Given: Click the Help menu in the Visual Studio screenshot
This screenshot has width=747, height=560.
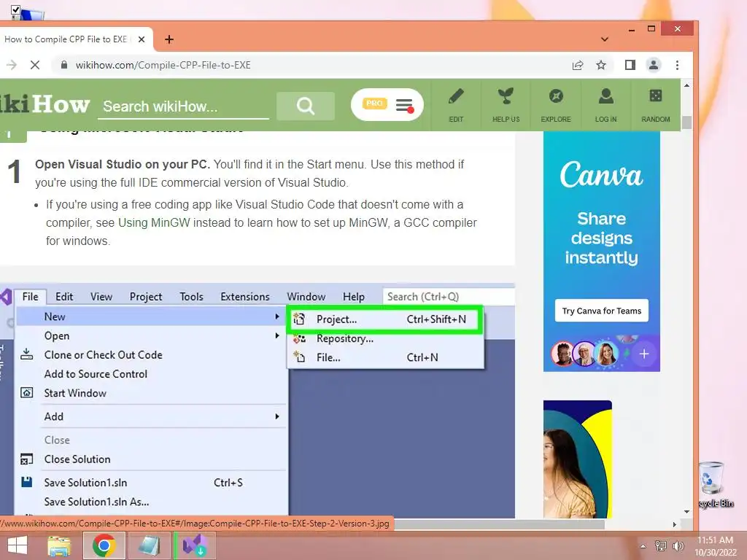Looking at the screenshot, I should [x=354, y=297].
